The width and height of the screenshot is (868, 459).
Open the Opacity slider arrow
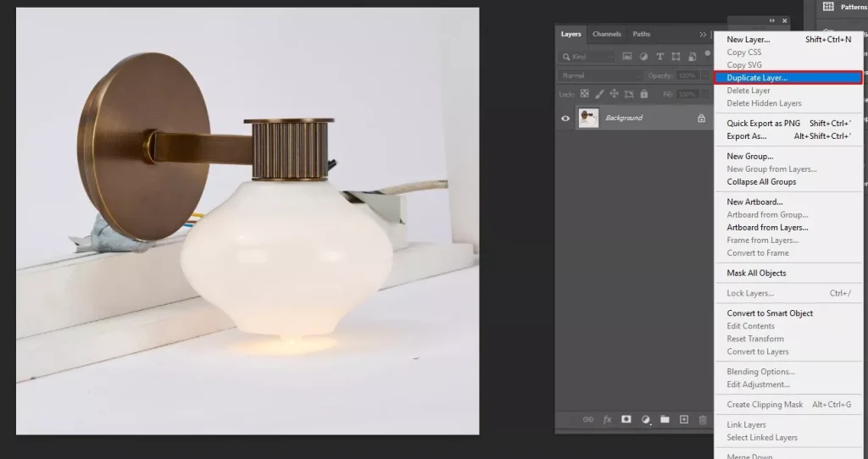point(704,75)
